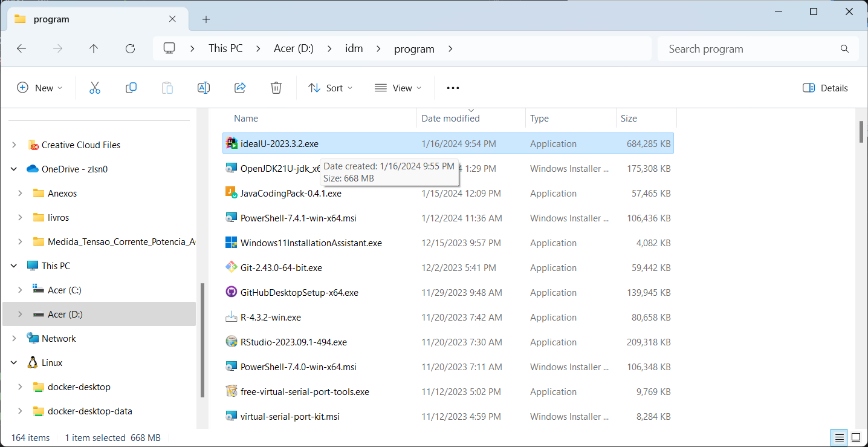Click the Cut scissors icon
This screenshot has height=447, width=868.
tap(94, 88)
